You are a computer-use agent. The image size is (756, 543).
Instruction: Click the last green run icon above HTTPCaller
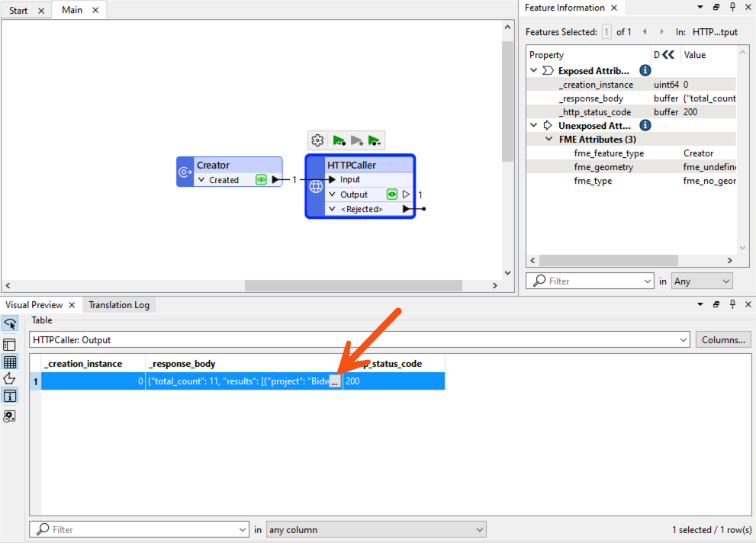(x=374, y=140)
